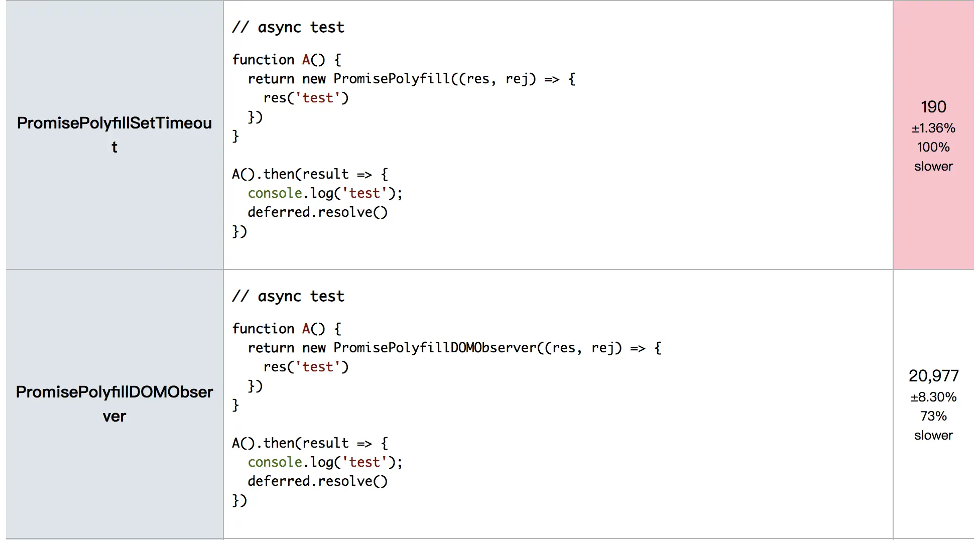
Task: Click the second '// async test' comment
Action: click(288, 296)
